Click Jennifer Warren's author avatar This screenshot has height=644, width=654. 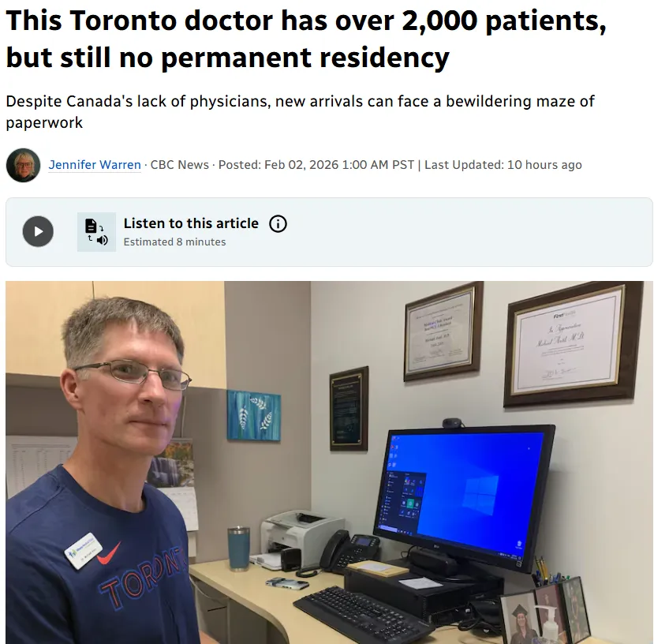[24, 165]
